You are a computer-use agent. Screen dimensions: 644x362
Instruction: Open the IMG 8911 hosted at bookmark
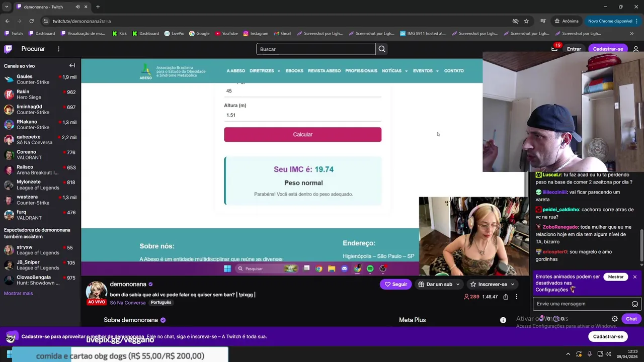point(423,34)
